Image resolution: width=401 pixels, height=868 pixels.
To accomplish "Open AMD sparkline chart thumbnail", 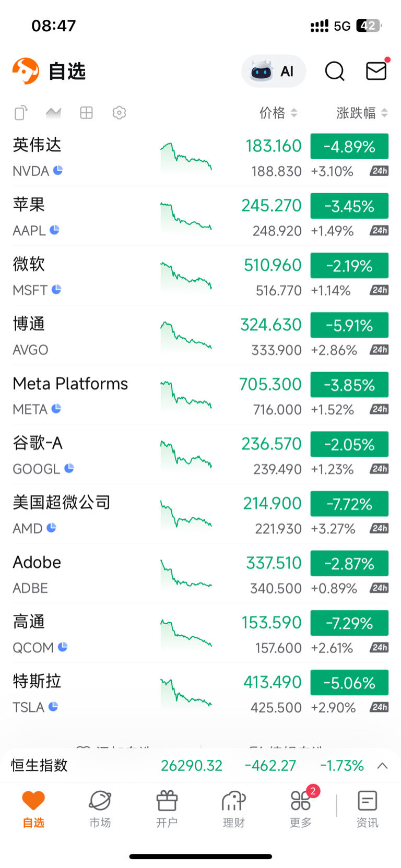I will (x=186, y=515).
